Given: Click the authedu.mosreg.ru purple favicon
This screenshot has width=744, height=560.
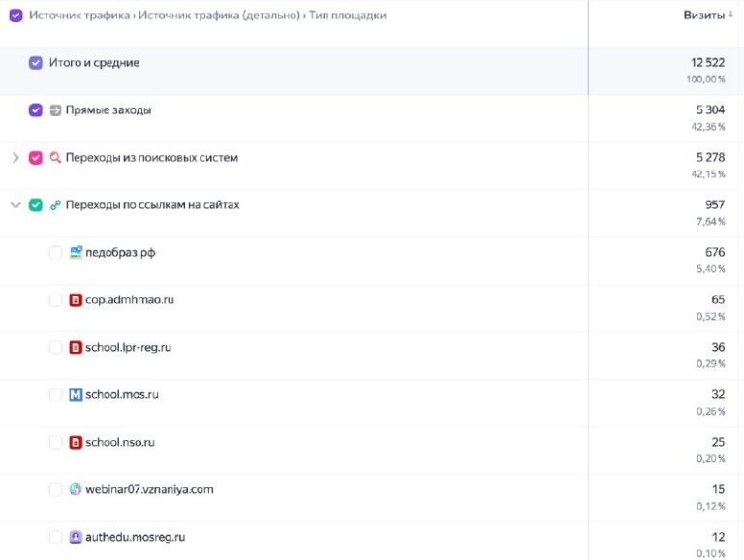Looking at the screenshot, I should (x=76, y=537).
